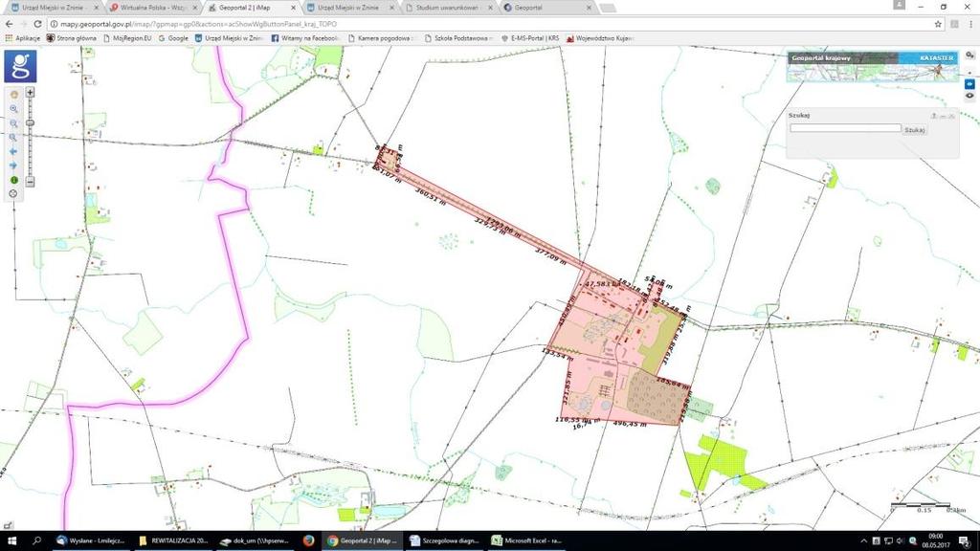This screenshot has height=551, width=980.
Task: Switch to the KATASTER map view
Action: point(928,58)
